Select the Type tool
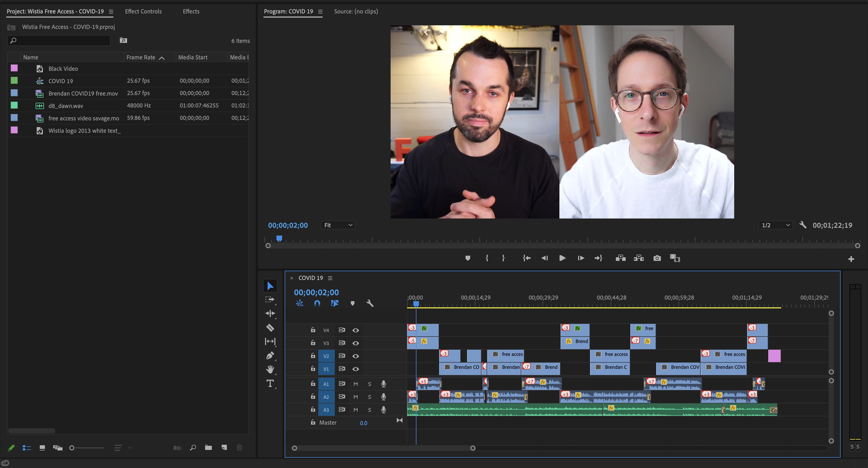Image resolution: width=868 pixels, height=468 pixels. 270,384
